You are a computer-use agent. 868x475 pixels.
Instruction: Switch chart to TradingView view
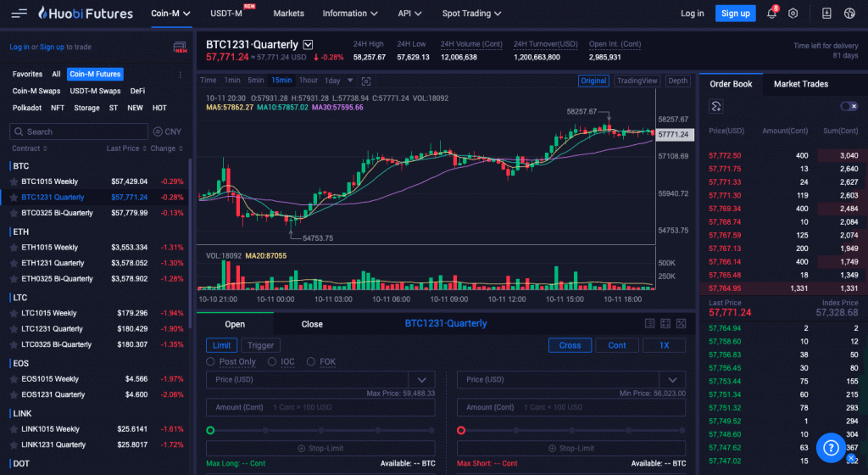coord(637,81)
